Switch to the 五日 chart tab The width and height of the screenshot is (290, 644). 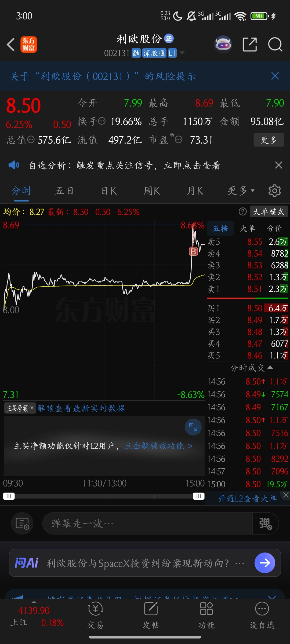tap(64, 191)
